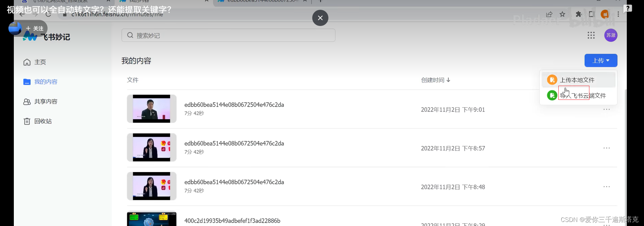Click the browser reload icon

click(x=49, y=14)
